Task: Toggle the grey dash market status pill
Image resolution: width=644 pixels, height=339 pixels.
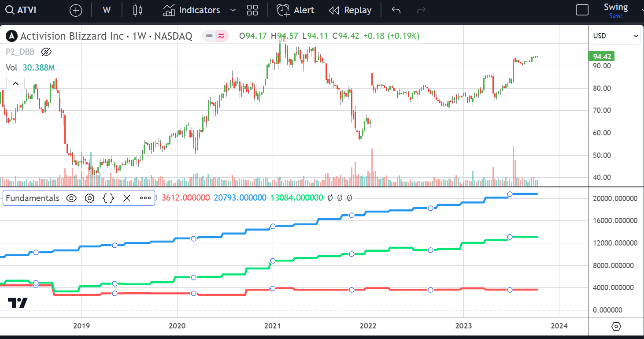Action: [x=209, y=36]
